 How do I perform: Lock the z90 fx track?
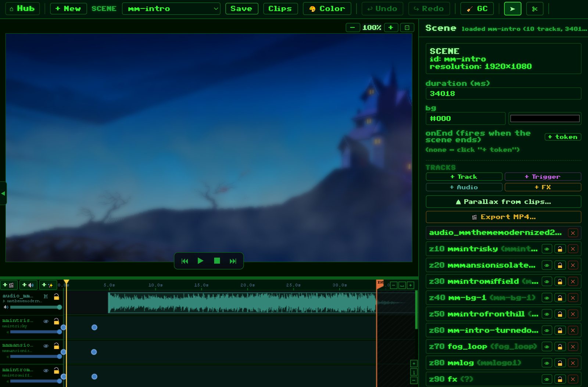(x=560, y=379)
